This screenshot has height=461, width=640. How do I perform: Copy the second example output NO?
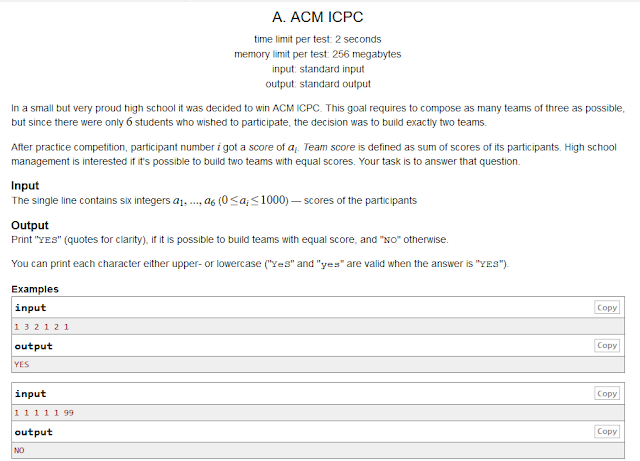(606, 431)
